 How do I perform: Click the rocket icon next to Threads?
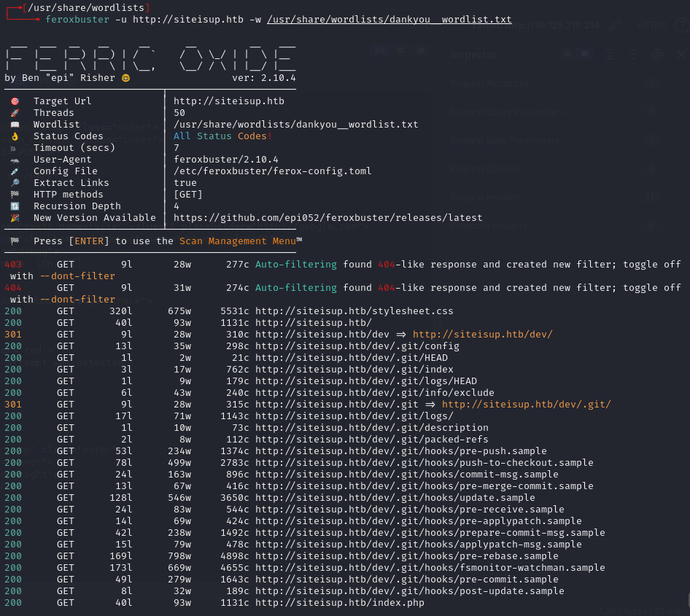pyautogui.click(x=15, y=113)
